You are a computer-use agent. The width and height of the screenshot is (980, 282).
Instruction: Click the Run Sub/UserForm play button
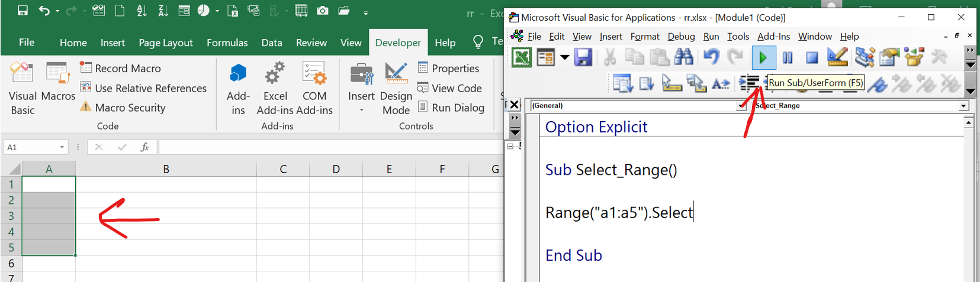point(763,57)
